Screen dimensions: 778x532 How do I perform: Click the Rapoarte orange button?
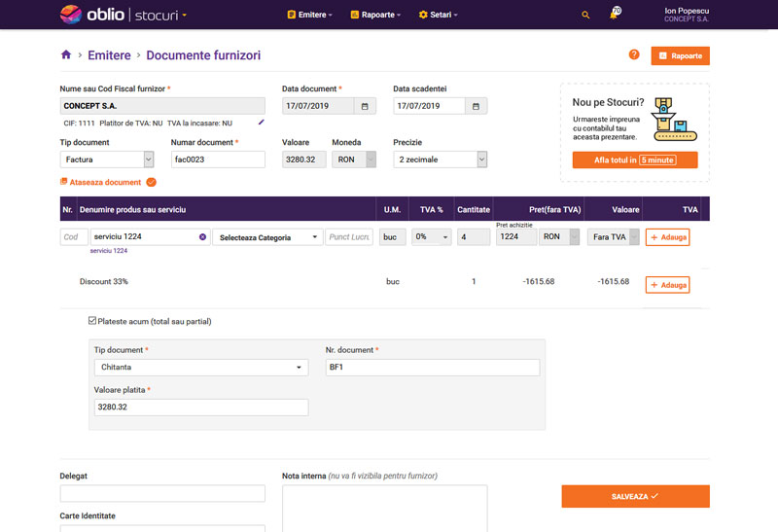[x=680, y=55]
